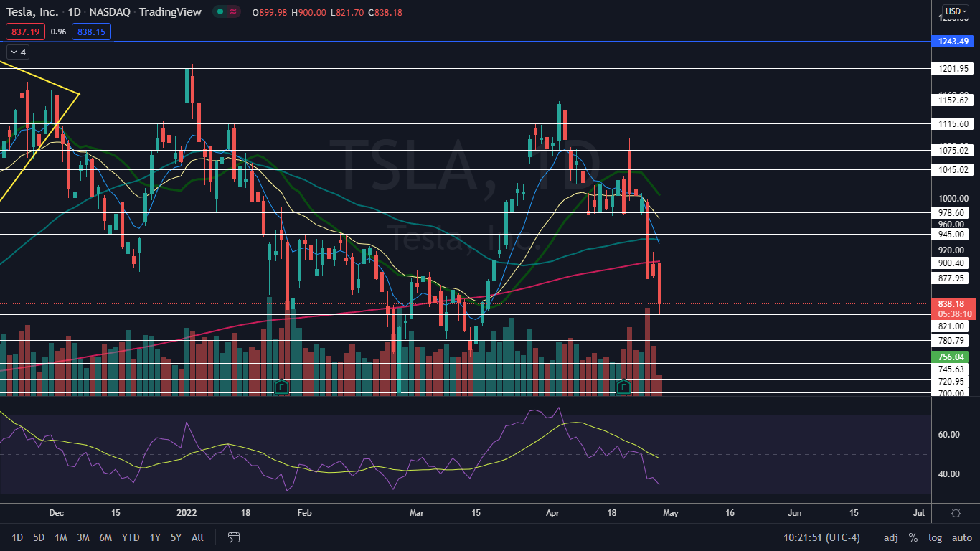Image resolution: width=980 pixels, height=551 pixels.
Task: Select the 5Y date range
Action: [x=176, y=537]
